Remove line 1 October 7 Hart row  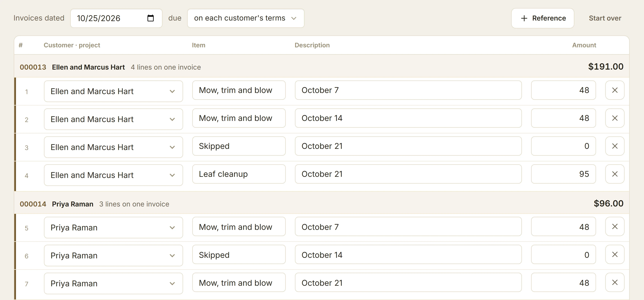615,90
